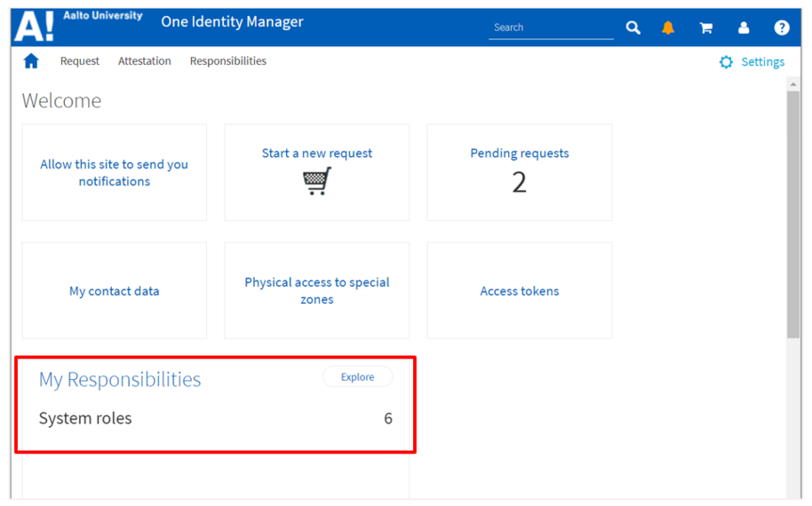Click the Settings gear icon
This screenshot has width=812, height=506.
[x=727, y=62]
